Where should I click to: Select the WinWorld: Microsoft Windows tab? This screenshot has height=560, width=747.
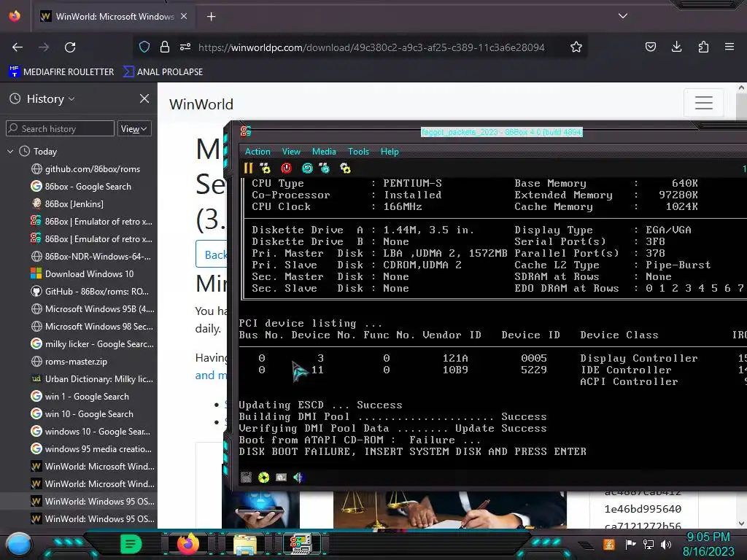click(x=115, y=17)
